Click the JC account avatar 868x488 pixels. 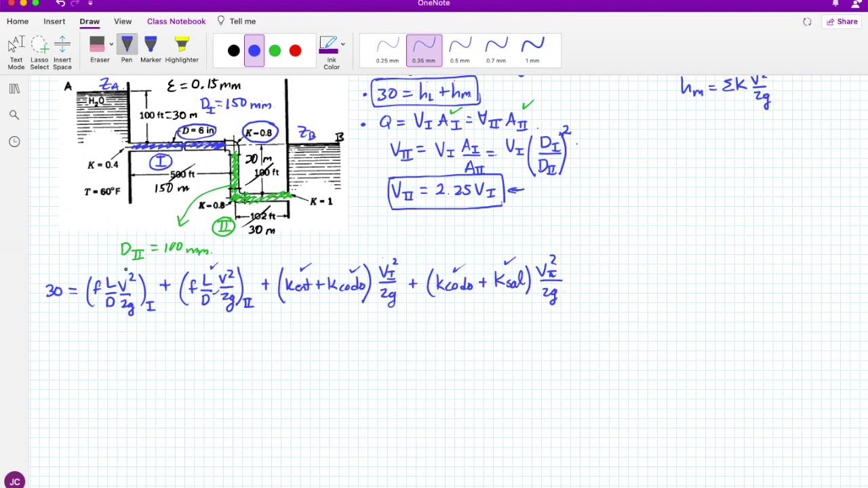[x=14, y=481]
